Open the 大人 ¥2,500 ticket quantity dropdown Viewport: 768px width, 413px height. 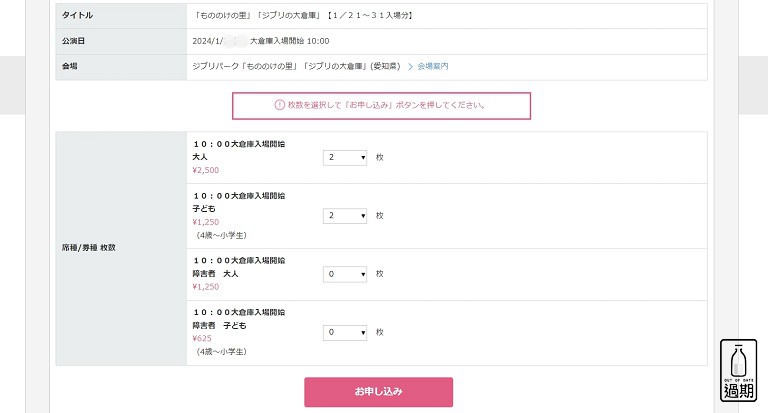coord(345,157)
